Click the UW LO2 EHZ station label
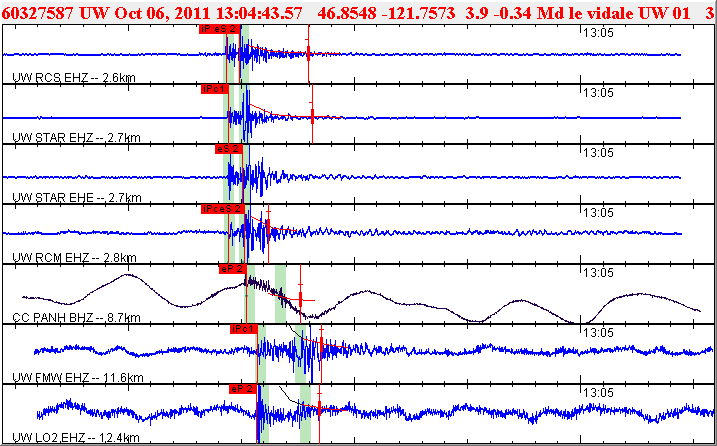The image size is (717, 446). click(76, 437)
